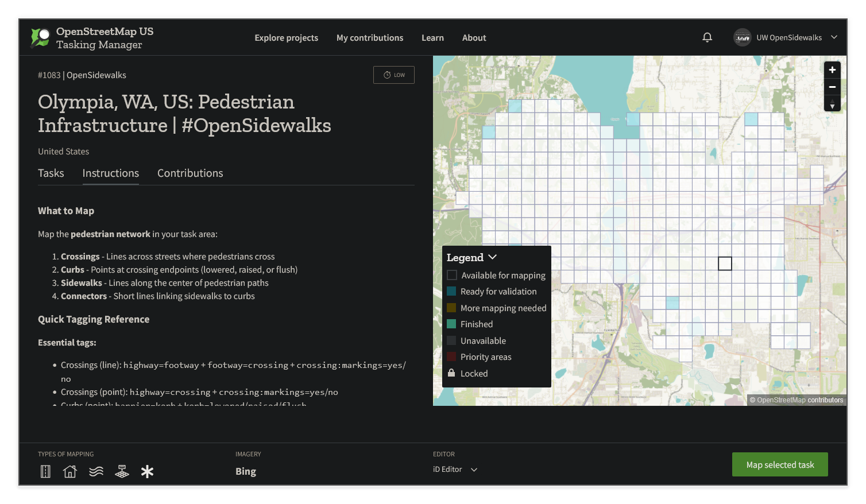Select the Waterways mapping type icon
This screenshot has width=866, height=504.
pos(96,471)
